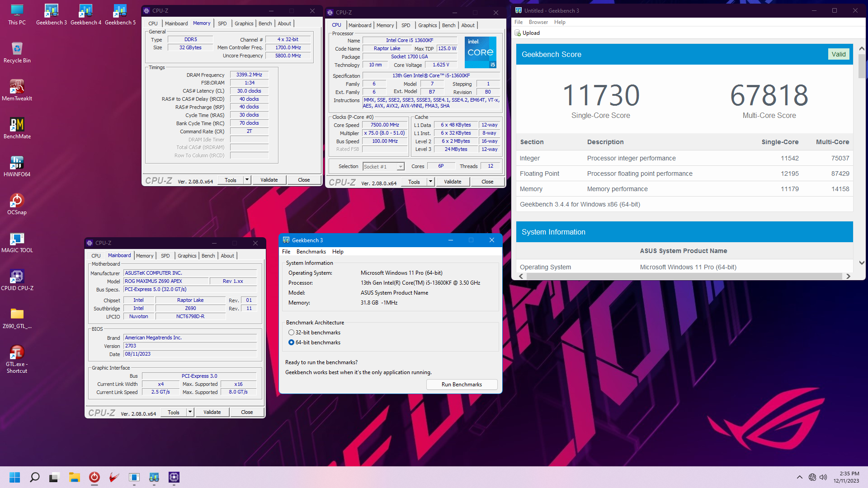
Task: Launch HWiNFO64 desktop shortcut
Action: click(17, 166)
